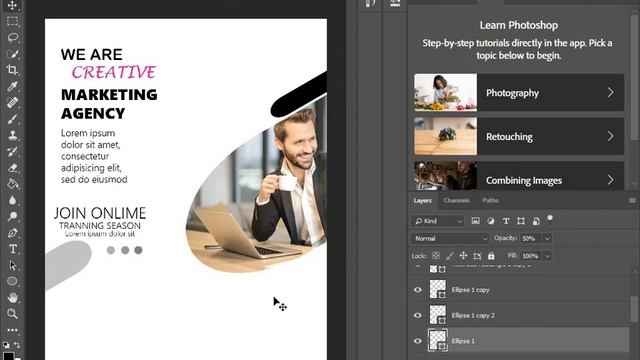
Task: Toggle layer filtering on/off switch
Action: coord(550,220)
